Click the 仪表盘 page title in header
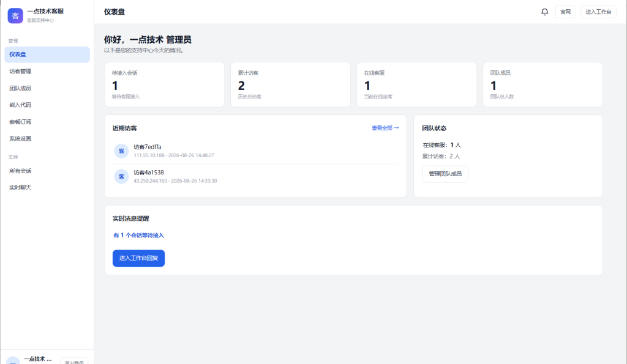The width and height of the screenshot is (627, 364). [115, 12]
